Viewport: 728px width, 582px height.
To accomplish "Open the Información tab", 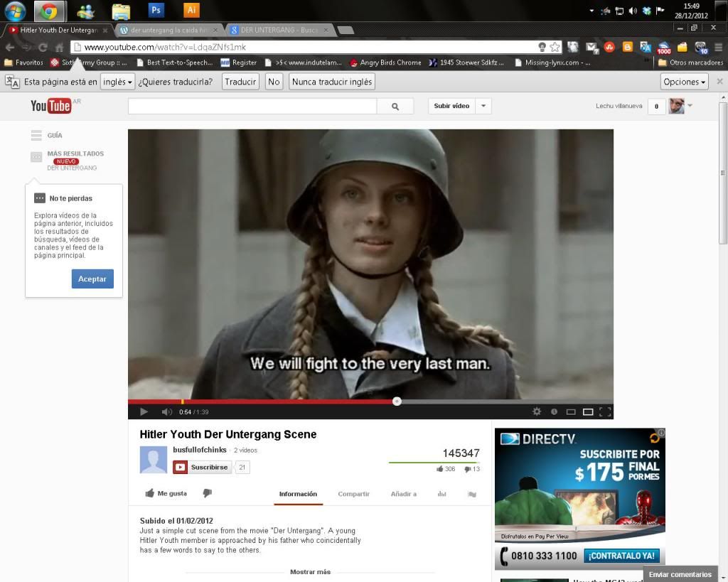I will (298, 494).
